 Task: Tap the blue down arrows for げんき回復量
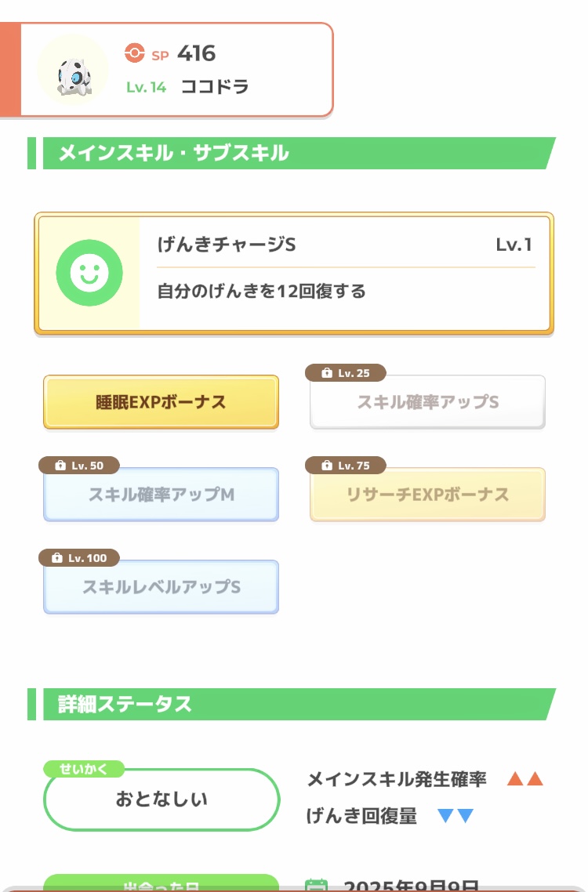456,816
